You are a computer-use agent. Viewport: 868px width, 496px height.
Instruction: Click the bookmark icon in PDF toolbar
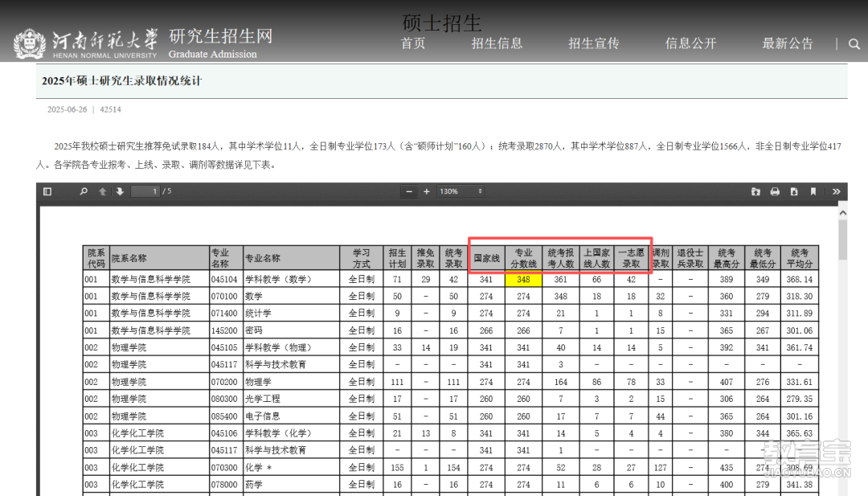click(x=813, y=191)
